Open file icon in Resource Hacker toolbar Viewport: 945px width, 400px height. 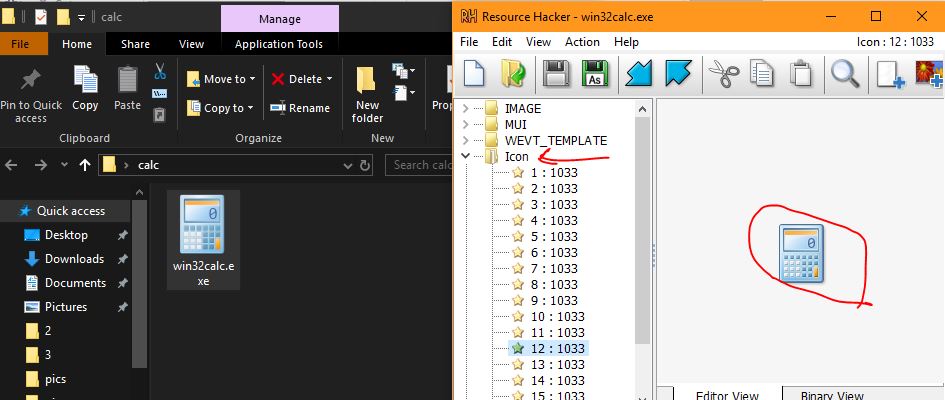[x=512, y=74]
